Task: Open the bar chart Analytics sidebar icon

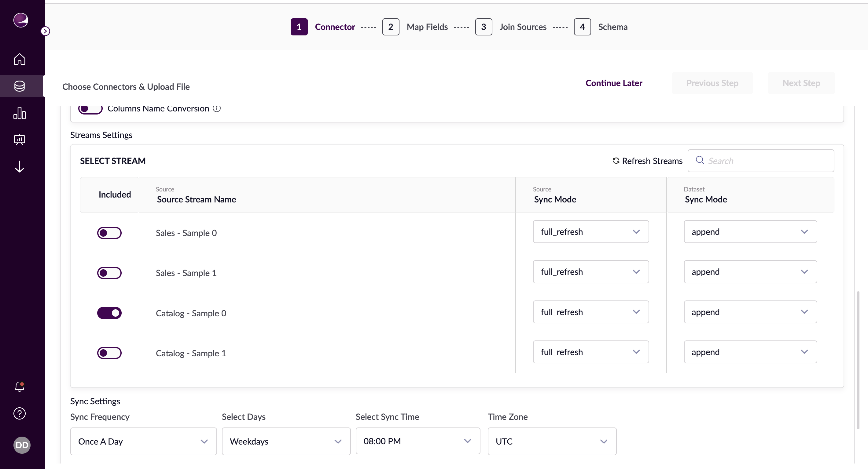Action: [x=20, y=113]
